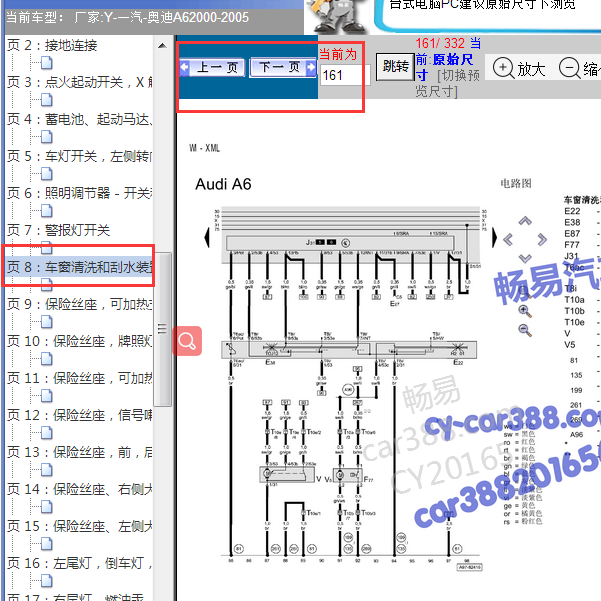Image resolution: width=601 pixels, height=601 pixels.
Task: Select 页 7：警报灯开关 in the page tree
Action: tap(59, 230)
